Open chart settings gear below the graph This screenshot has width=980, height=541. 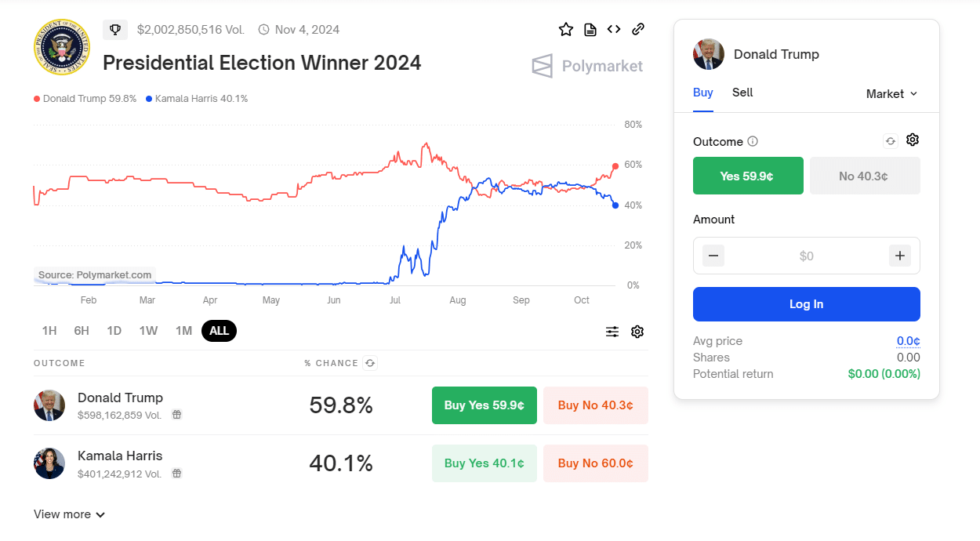pos(637,332)
